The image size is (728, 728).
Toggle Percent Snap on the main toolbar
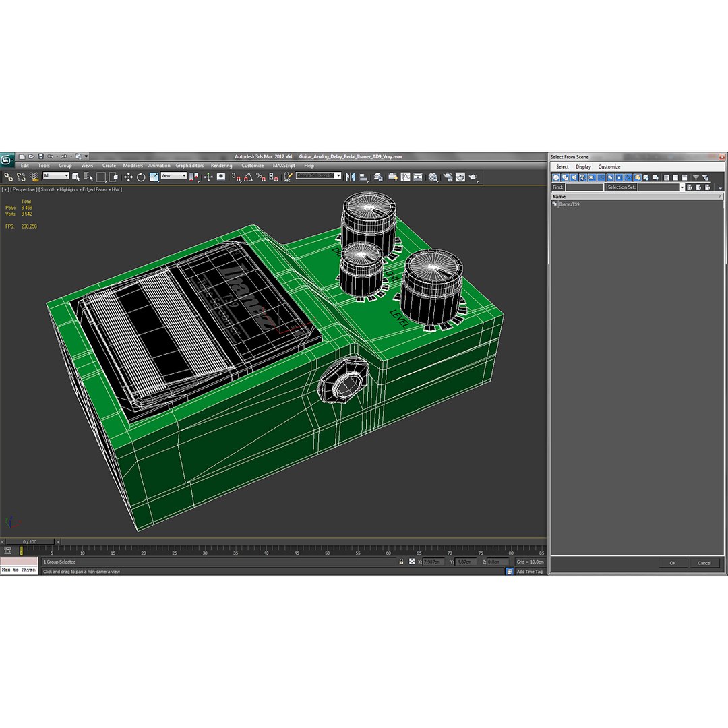261,177
